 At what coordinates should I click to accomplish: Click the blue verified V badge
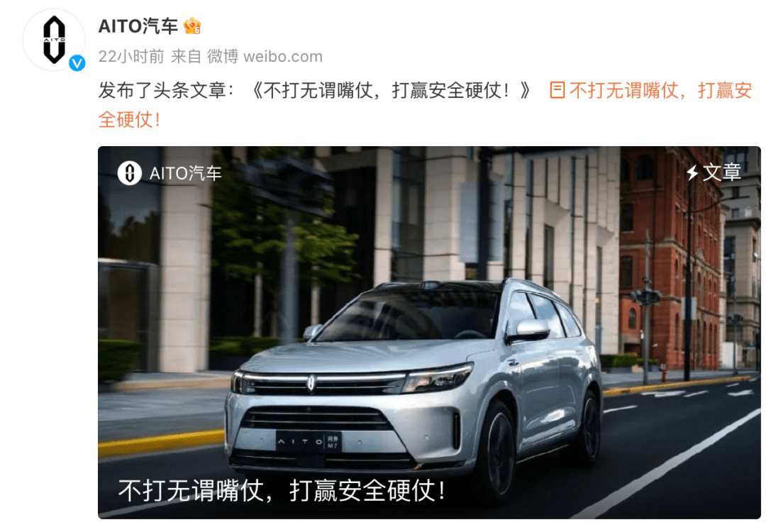click(77, 63)
